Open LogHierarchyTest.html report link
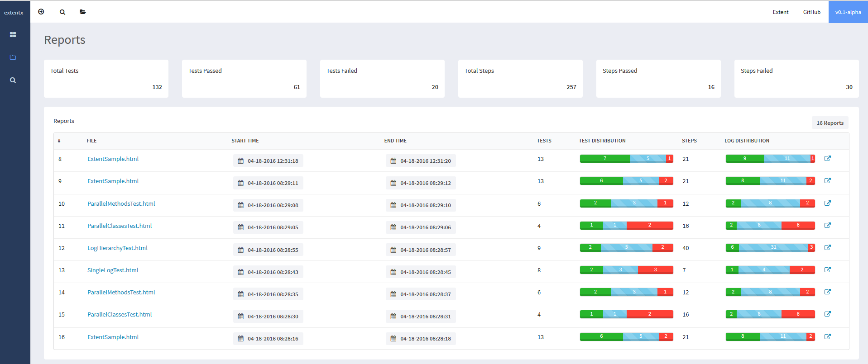 tap(117, 248)
